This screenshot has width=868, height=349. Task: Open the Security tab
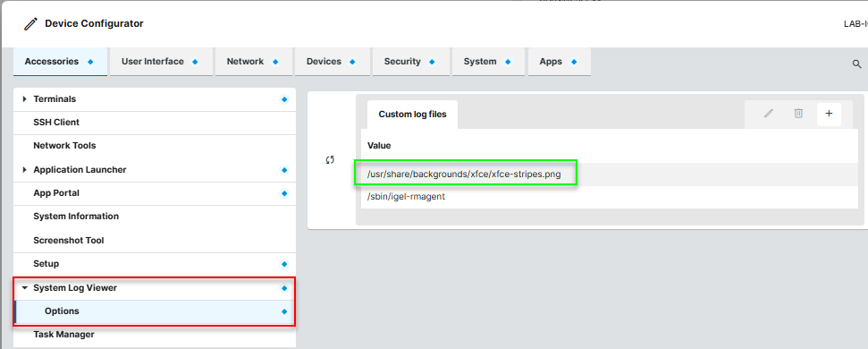click(x=410, y=62)
